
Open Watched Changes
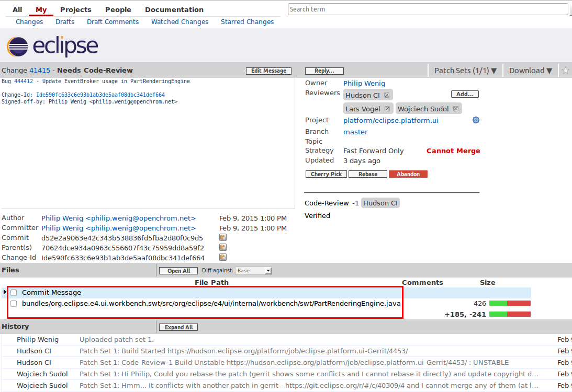click(x=180, y=22)
